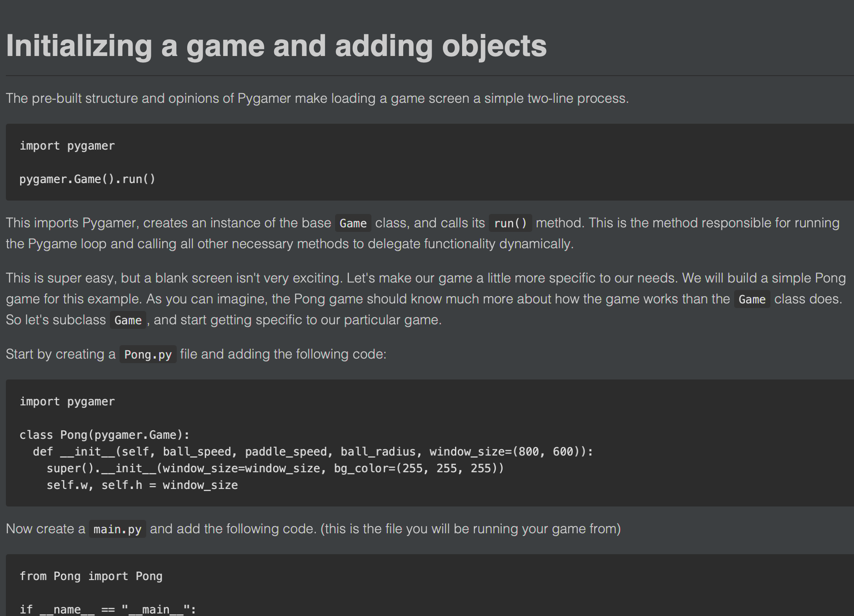Click the sentence starting 'The pre-built structure'
Viewport: 854px width, 616px height.
tap(317, 99)
